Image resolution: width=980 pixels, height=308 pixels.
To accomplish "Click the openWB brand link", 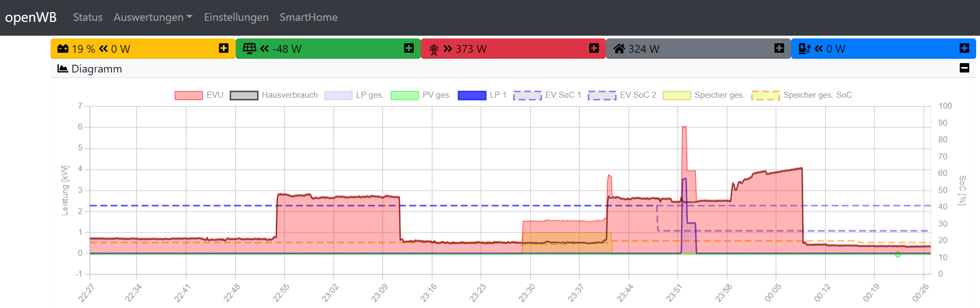I will pyautogui.click(x=31, y=17).
